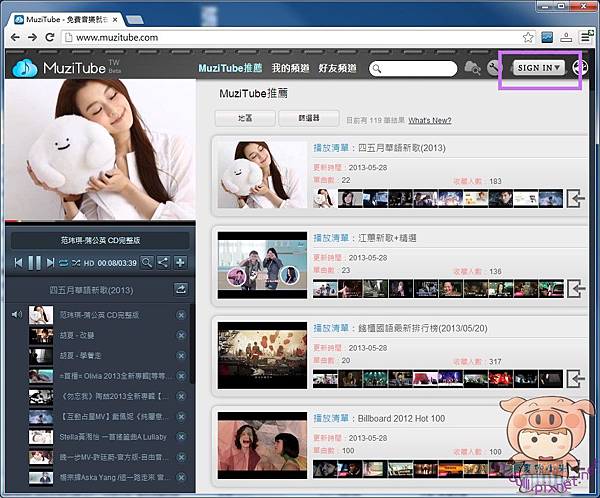
Task: Toggle shuffle mode in the player
Action: [x=76, y=263]
